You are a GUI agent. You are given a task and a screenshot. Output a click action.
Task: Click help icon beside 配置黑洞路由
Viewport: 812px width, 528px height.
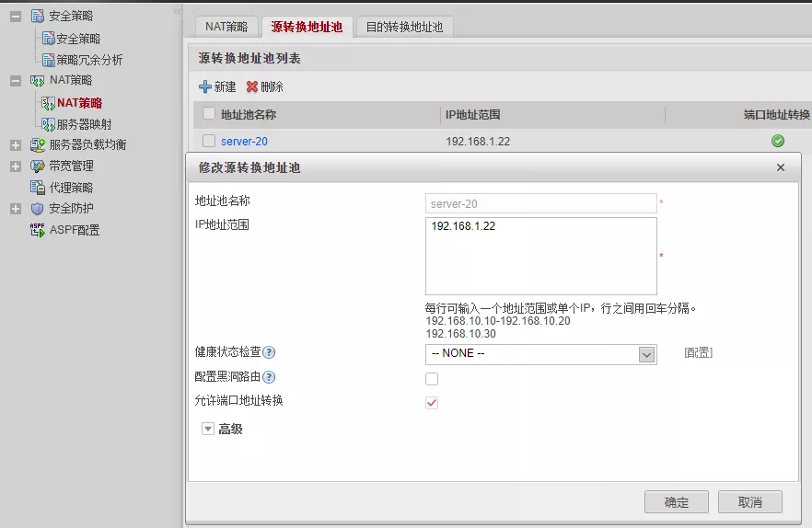click(x=270, y=377)
